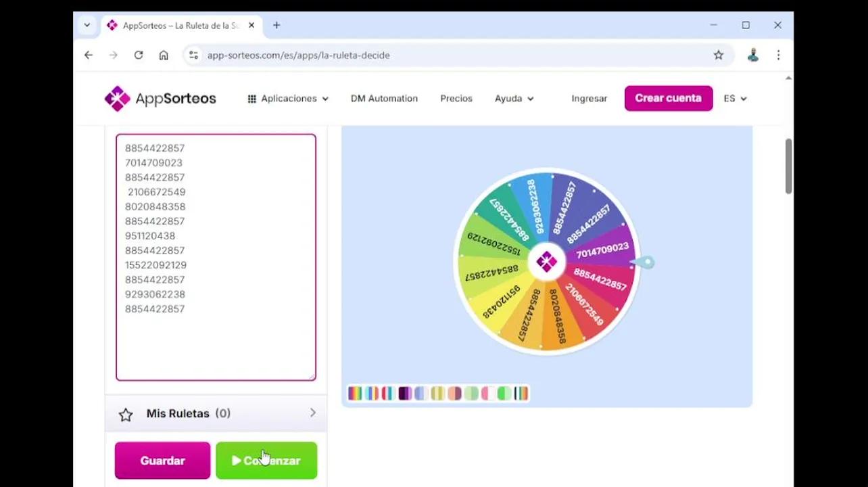Viewport: 868px width, 487px height.
Task: Click the 9293062238 line in entries list
Action: pos(155,295)
